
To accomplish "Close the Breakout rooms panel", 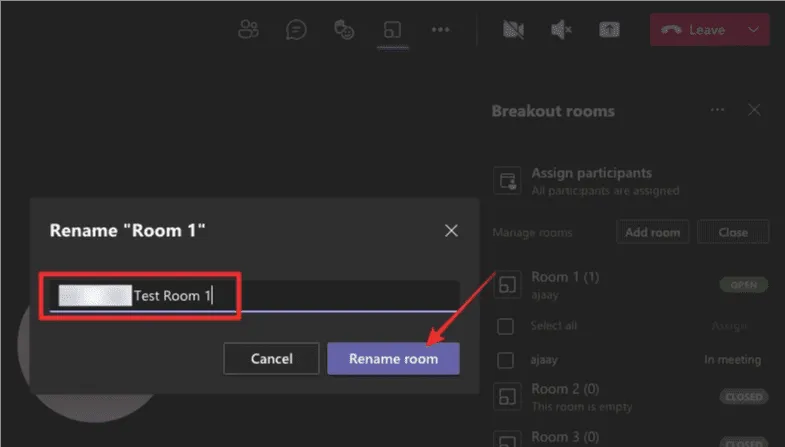I will tap(754, 110).
